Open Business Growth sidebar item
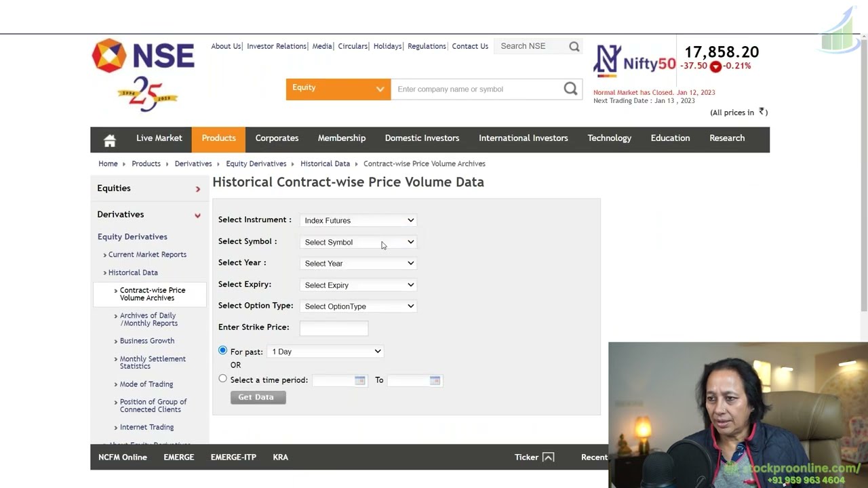Viewport: 868px width, 488px height. [x=147, y=341]
